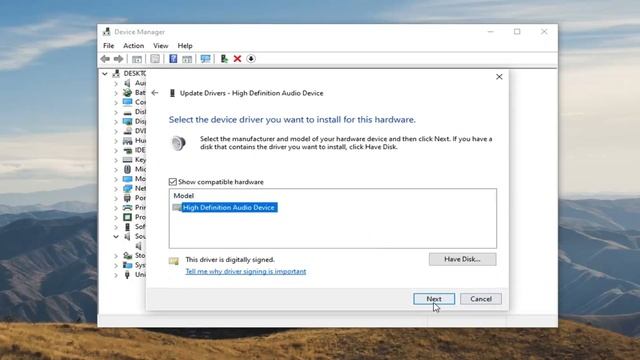Screen dimensions: 640x360
Task: Select Keyboards icon in device tree
Action: point(127,160)
